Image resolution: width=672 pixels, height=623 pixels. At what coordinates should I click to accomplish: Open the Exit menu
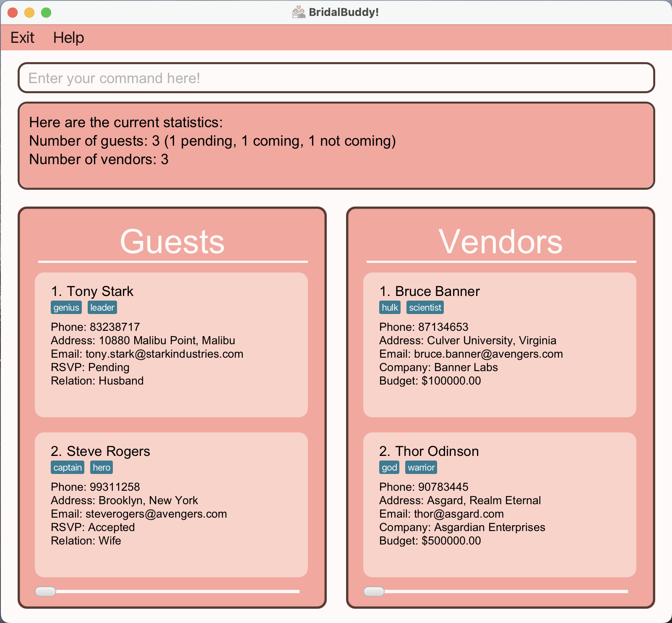(22, 38)
